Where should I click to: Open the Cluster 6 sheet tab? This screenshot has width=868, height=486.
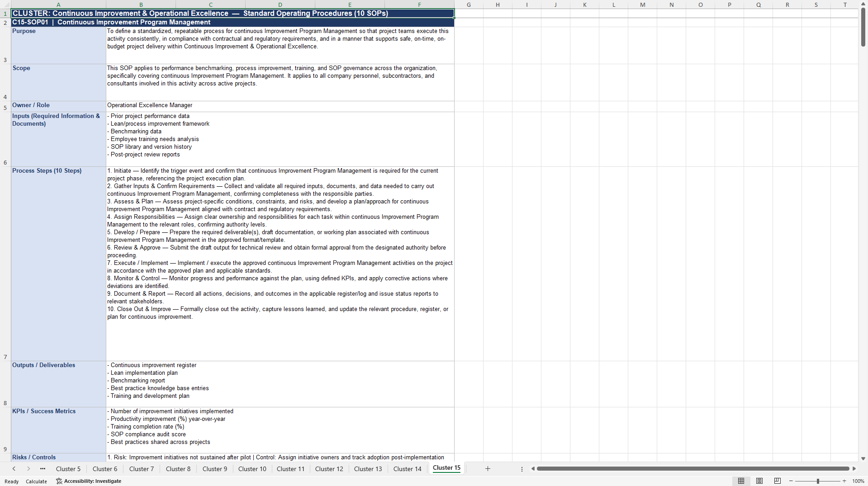pos(105,469)
